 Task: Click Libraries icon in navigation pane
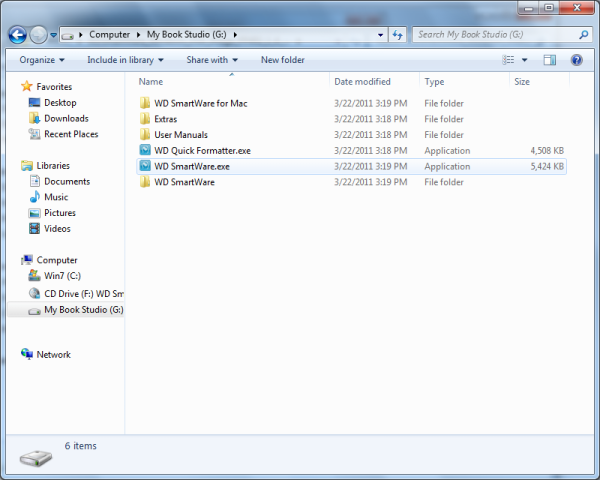coord(27,165)
